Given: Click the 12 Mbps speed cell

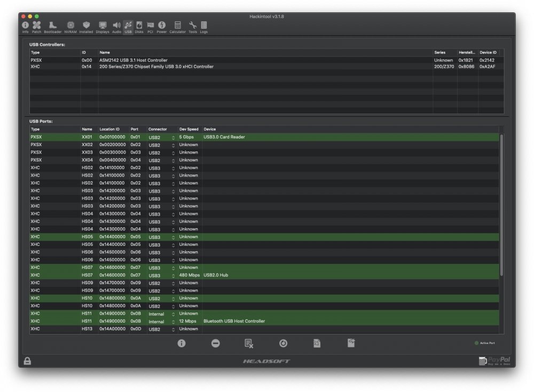Looking at the screenshot, I should click(187, 321).
